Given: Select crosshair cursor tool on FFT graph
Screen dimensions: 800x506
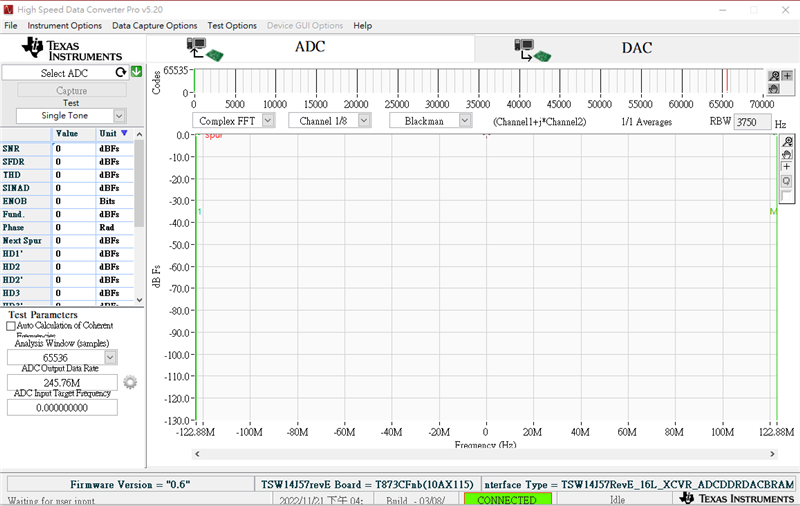Looking at the screenshot, I should [x=787, y=167].
